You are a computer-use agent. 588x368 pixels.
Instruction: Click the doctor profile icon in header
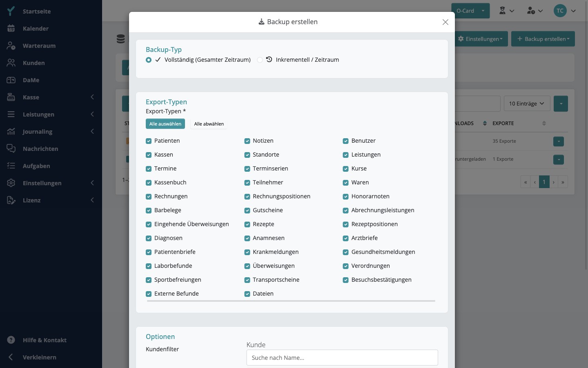click(503, 11)
